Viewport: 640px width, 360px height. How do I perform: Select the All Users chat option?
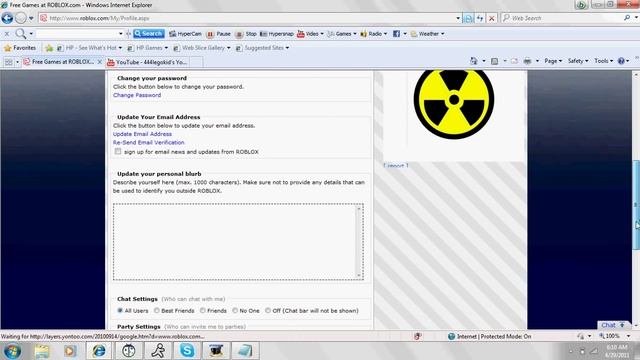click(120, 311)
